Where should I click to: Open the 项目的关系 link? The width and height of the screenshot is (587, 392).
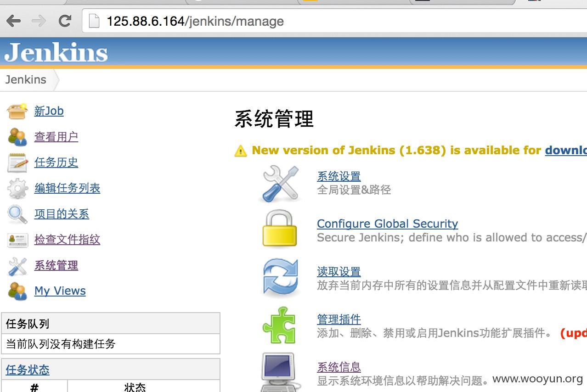tap(62, 214)
